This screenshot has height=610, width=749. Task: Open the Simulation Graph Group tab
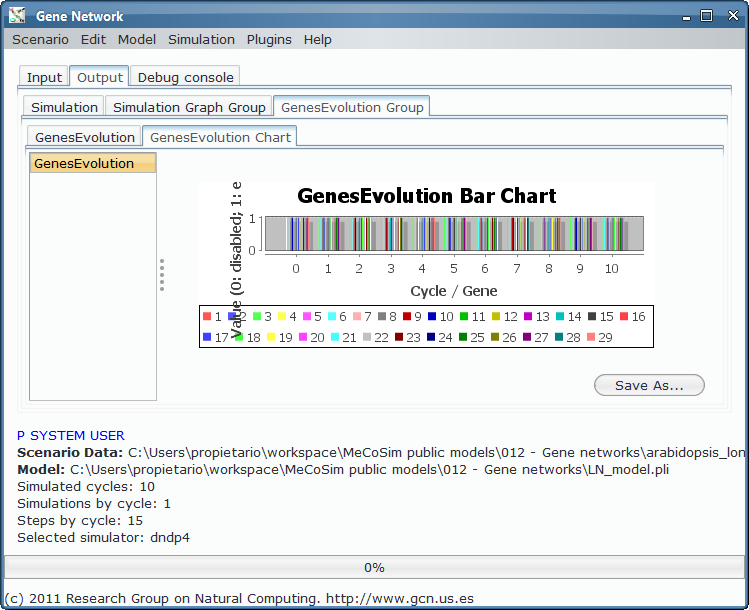click(x=189, y=107)
